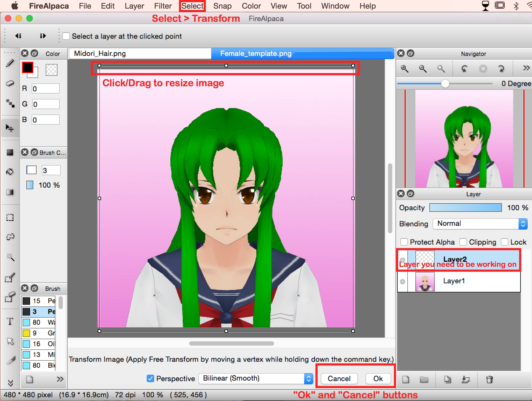
Task: Choose the Bucket fill tool
Action: pos(10,172)
